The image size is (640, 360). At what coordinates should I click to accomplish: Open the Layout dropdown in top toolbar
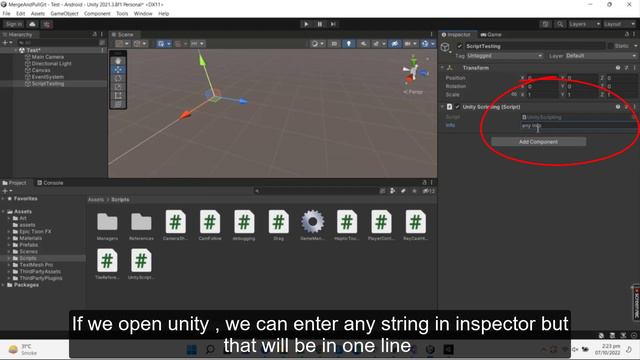coord(619,24)
